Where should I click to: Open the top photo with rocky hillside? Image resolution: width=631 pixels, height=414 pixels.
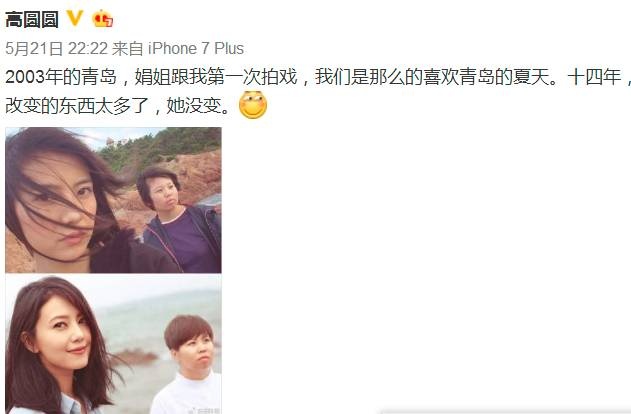tap(113, 200)
